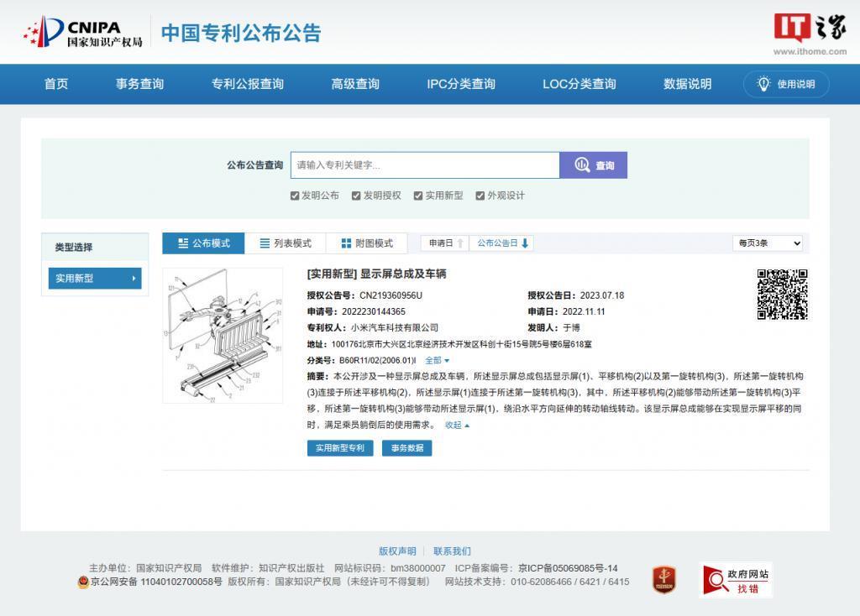The image size is (860, 616).
Task: Expand the 全部 classification dropdown
Action: click(x=434, y=359)
